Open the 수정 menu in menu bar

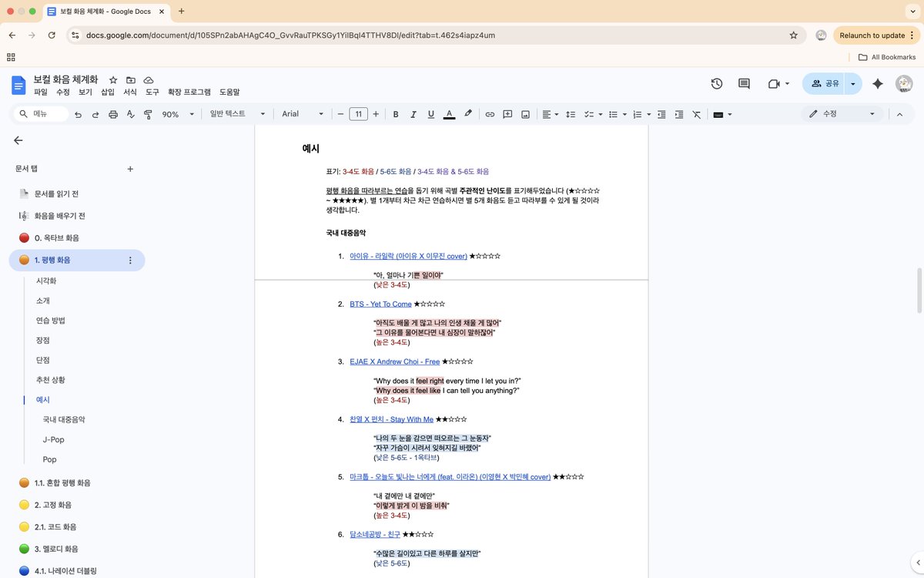click(x=63, y=92)
